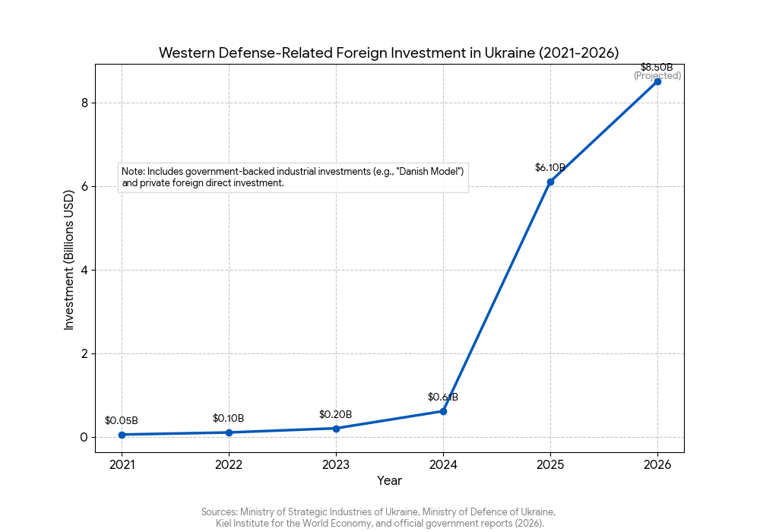760x532 pixels.
Task: Click the 2024 data point marker
Action: coord(443,411)
